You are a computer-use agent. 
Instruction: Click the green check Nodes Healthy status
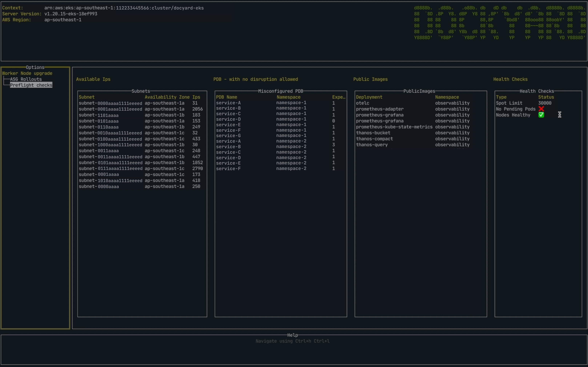coord(541,115)
